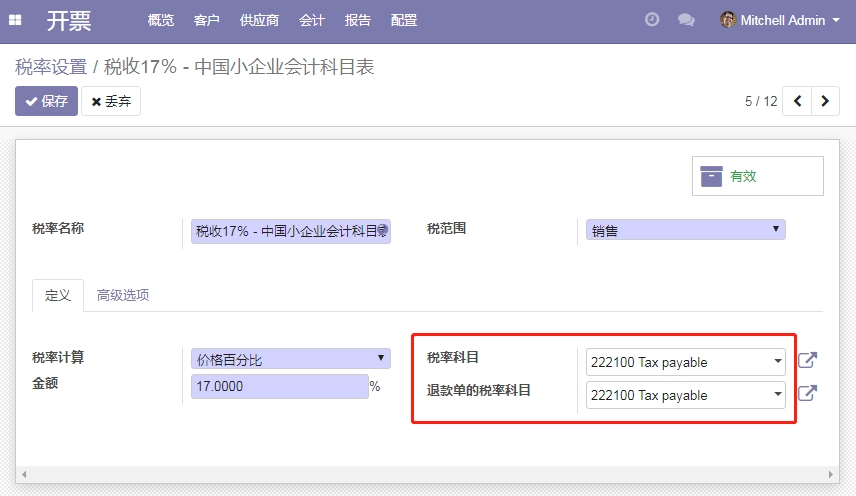This screenshot has height=496, width=856.
Task: Open external link for 退款单的税率科目 account
Action: click(x=807, y=393)
